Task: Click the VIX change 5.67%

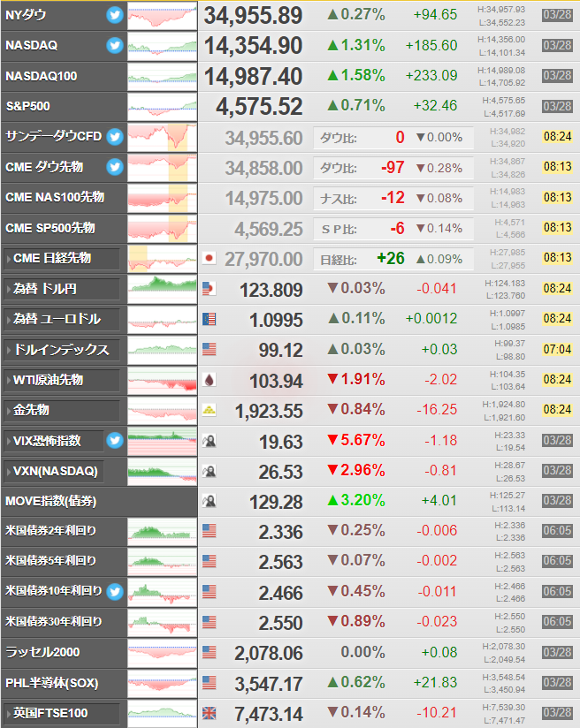Action: (356, 440)
